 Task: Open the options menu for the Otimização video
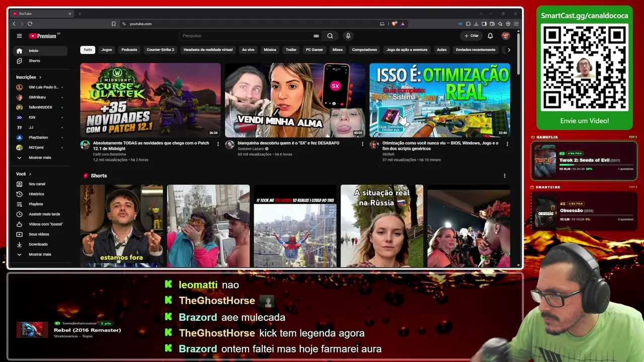[x=507, y=144]
